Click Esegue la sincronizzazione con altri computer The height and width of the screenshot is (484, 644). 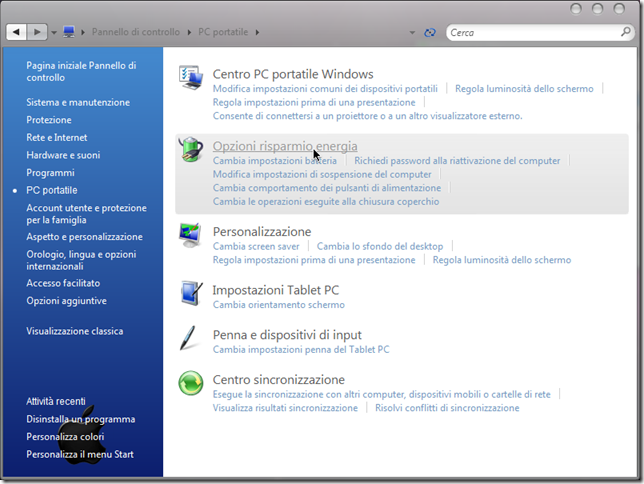pos(382,394)
